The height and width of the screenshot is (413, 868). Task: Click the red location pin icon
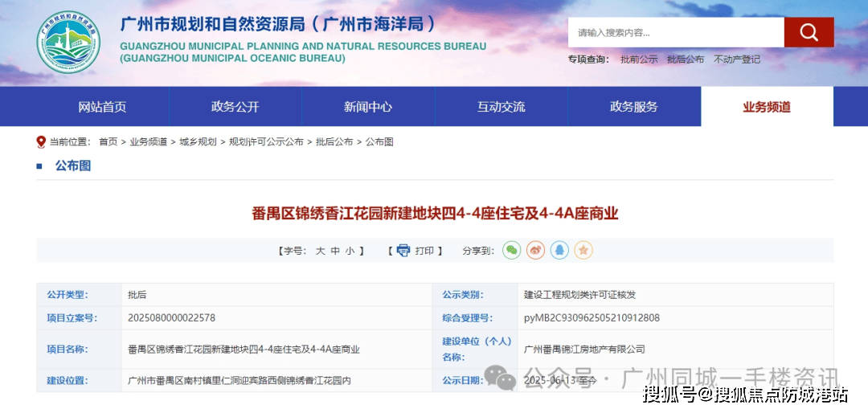[41, 141]
